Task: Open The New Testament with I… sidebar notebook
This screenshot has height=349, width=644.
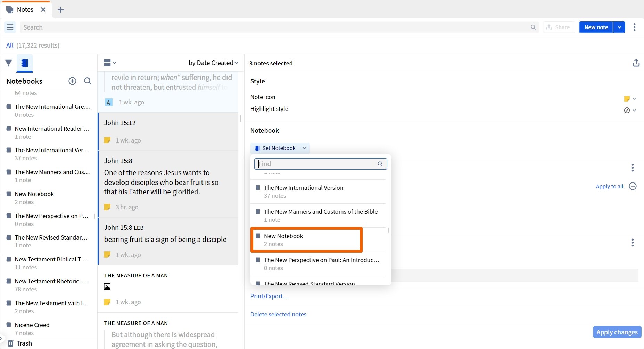Action: (x=48, y=307)
